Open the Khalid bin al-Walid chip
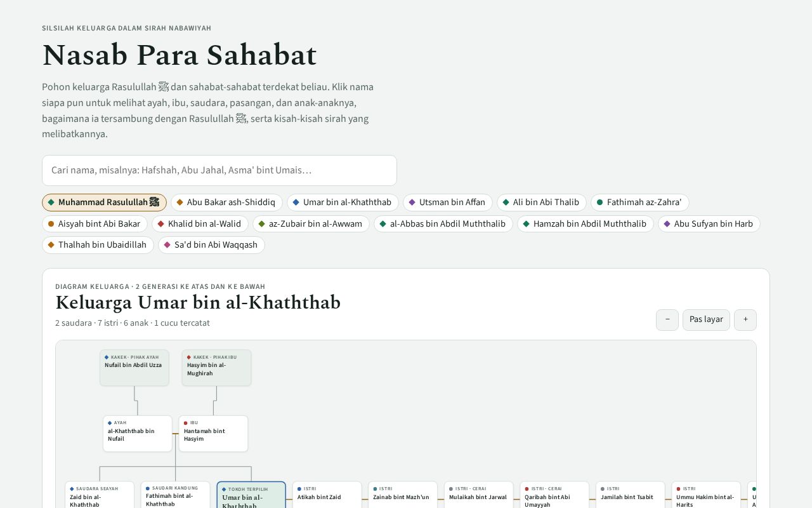This screenshot has width=812, height=508. pyautogui.click(x=200, y=224)
